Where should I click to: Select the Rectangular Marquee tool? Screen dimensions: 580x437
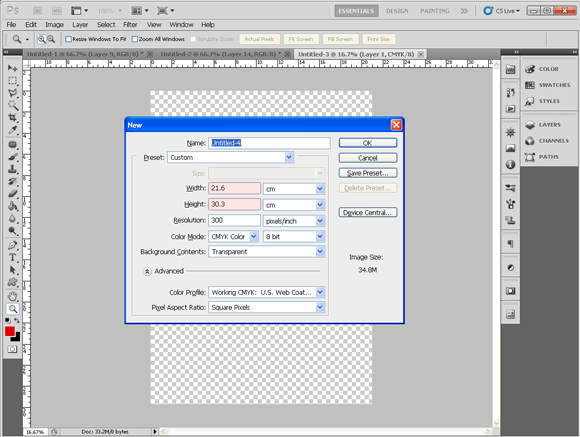[13, 81]
